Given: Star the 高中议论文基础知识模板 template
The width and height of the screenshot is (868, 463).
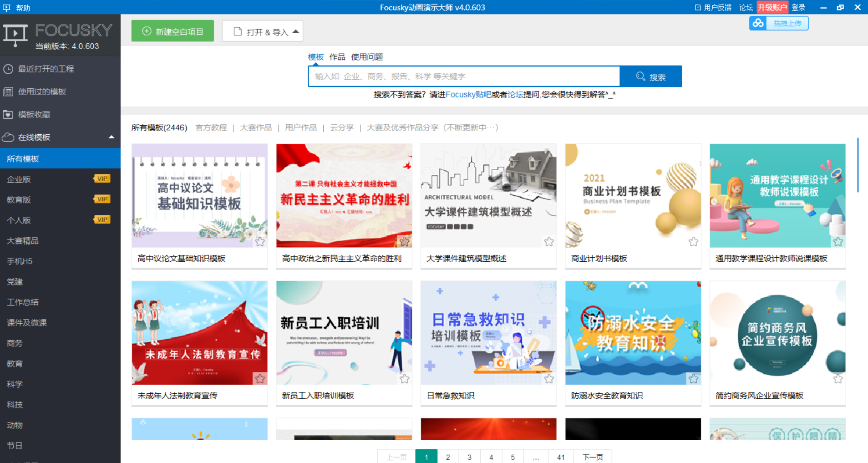Looking at the screenshot, I should pos(260,242).
